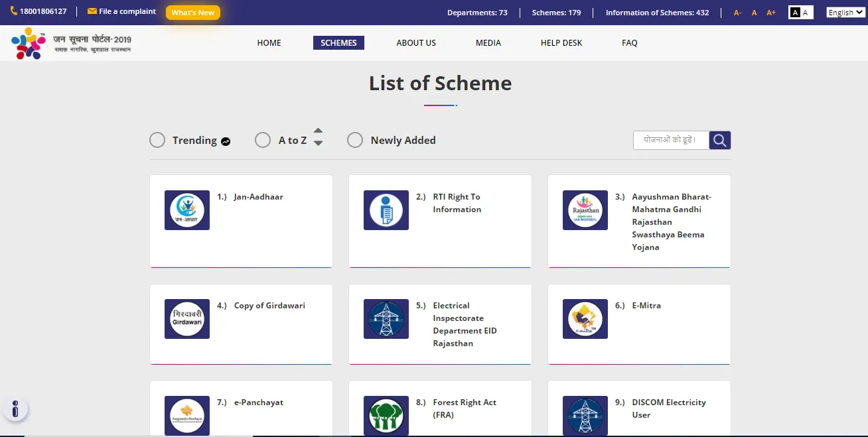Open the E-Mitra scheme icon
868x437 pixels.
click(585, 319)
